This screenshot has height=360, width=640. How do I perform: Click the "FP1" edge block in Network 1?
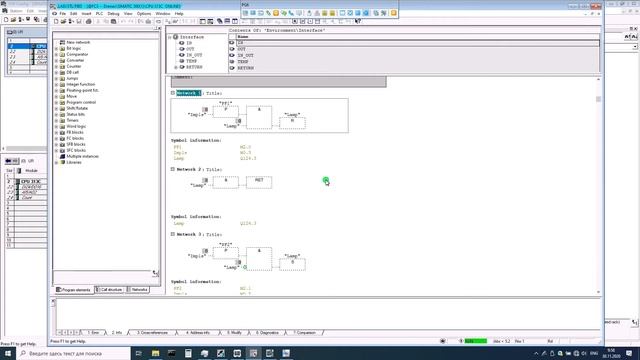226,111
